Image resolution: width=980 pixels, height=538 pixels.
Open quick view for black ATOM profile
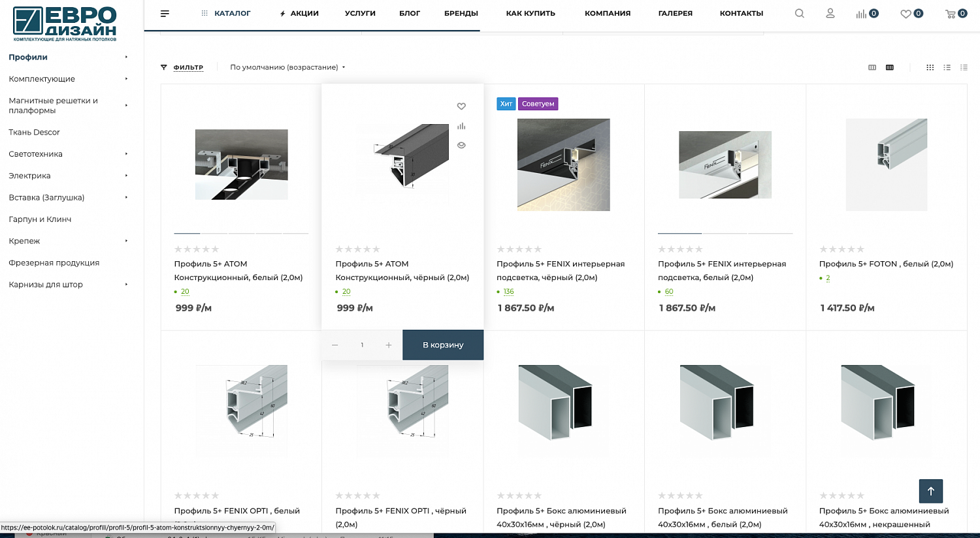tap(461, 146)
